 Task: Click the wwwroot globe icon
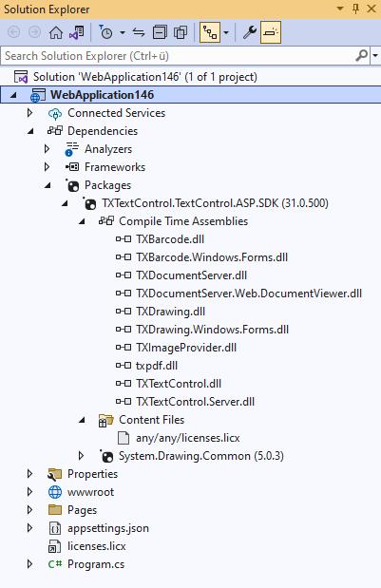click(55, 492)
